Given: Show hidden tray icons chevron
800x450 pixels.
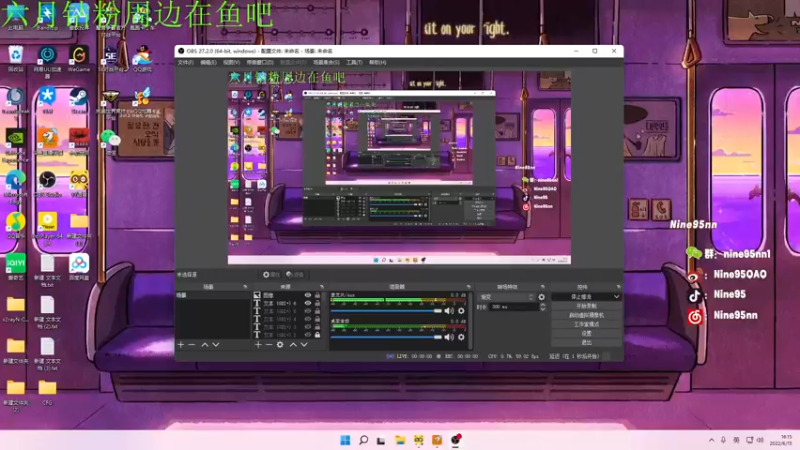Looking at the screenshot, I should (711, 440).
